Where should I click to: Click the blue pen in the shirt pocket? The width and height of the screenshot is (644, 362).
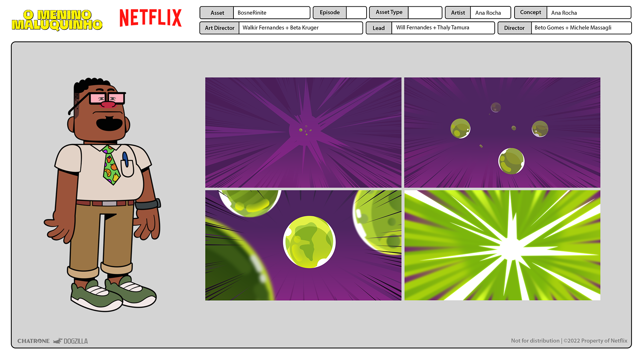(x=125, y=159)
